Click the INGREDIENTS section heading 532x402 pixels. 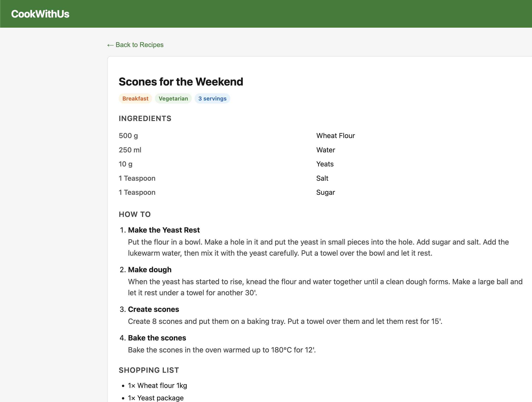[145, 118]
